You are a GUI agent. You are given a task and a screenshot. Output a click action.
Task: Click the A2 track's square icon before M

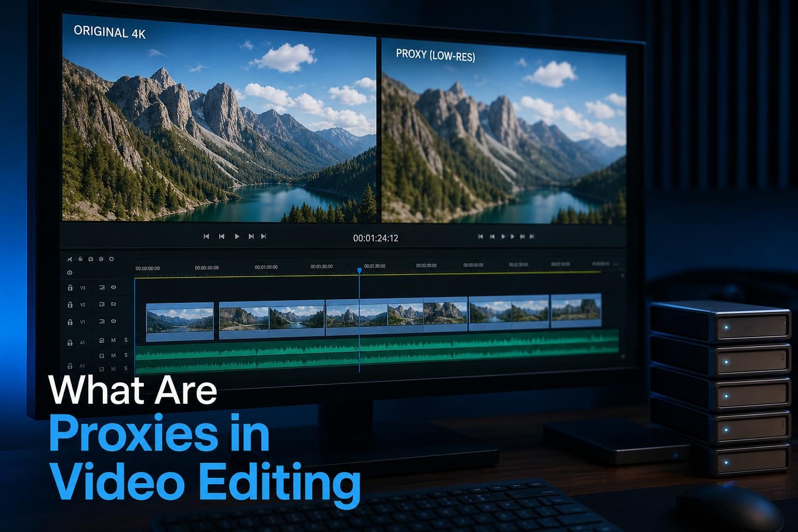point(102,369)
